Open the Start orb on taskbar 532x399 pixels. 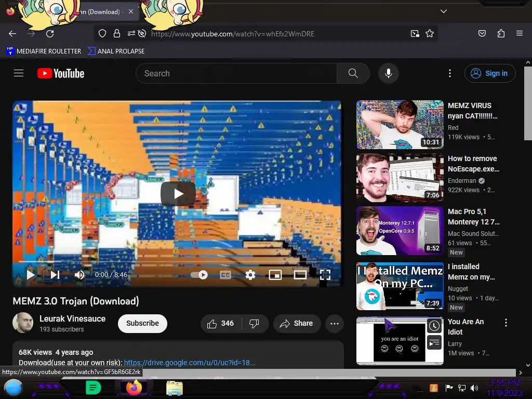[x=13, y=388]
